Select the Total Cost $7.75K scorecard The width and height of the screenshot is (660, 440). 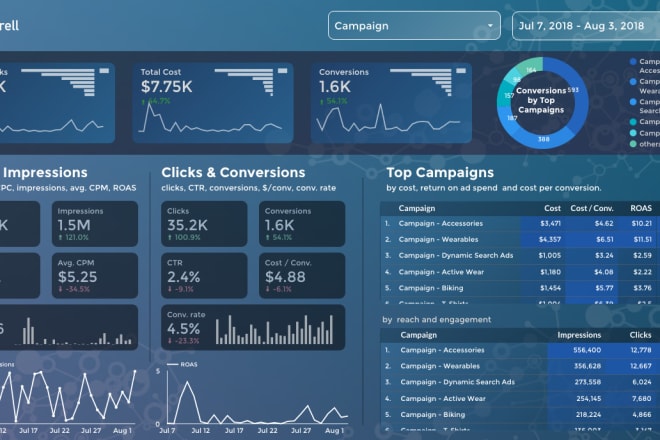[x=213, y=103]
